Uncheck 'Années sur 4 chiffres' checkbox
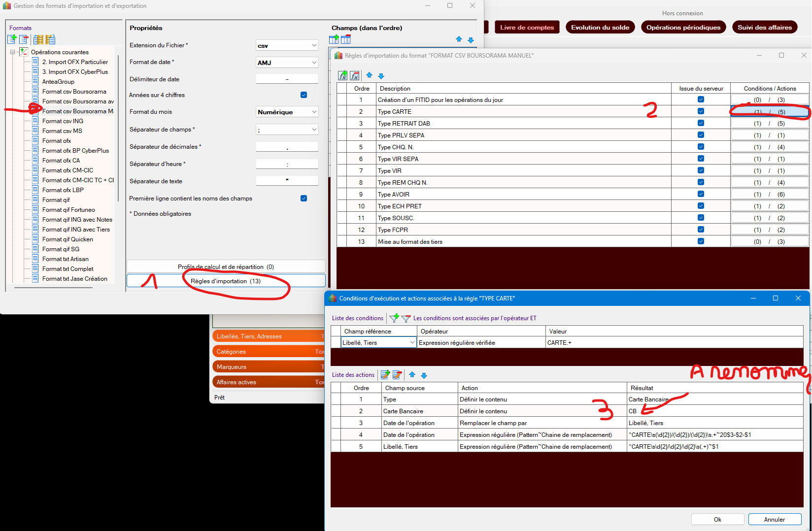 click(304, 95)
